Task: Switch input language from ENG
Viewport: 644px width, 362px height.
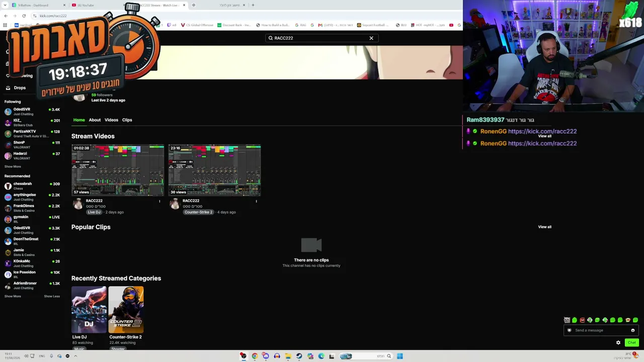Action: [42, 356]
